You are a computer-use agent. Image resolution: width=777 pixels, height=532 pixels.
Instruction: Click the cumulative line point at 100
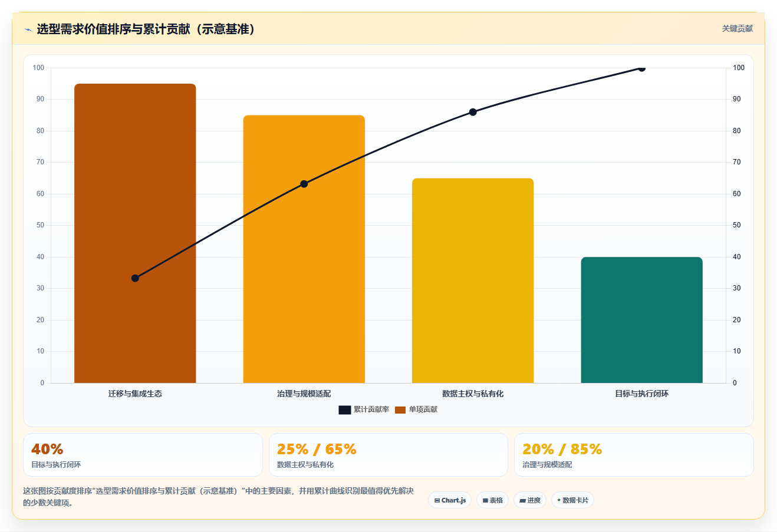642,68
